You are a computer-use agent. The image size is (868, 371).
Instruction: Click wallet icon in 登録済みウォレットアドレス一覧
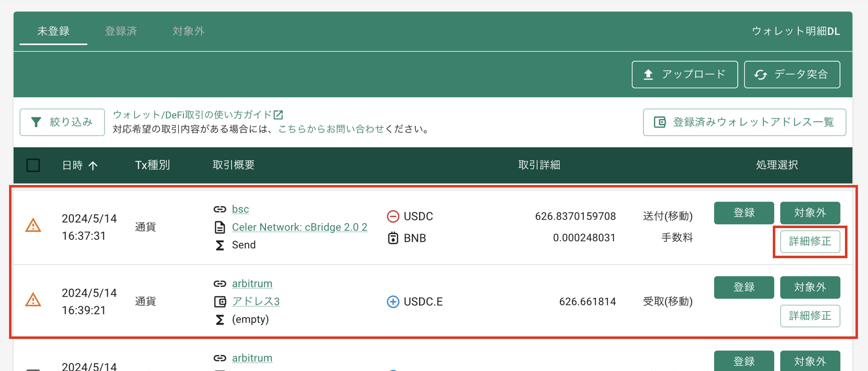(x=660, y=122)
